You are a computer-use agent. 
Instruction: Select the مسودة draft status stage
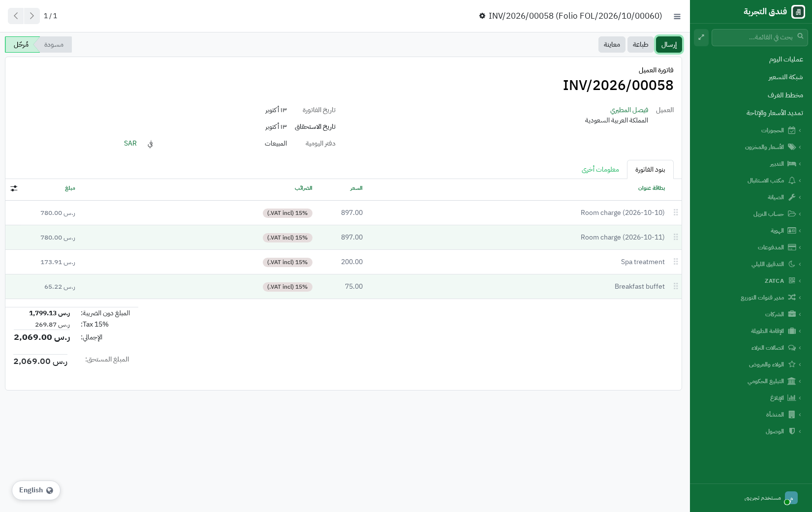54,45
